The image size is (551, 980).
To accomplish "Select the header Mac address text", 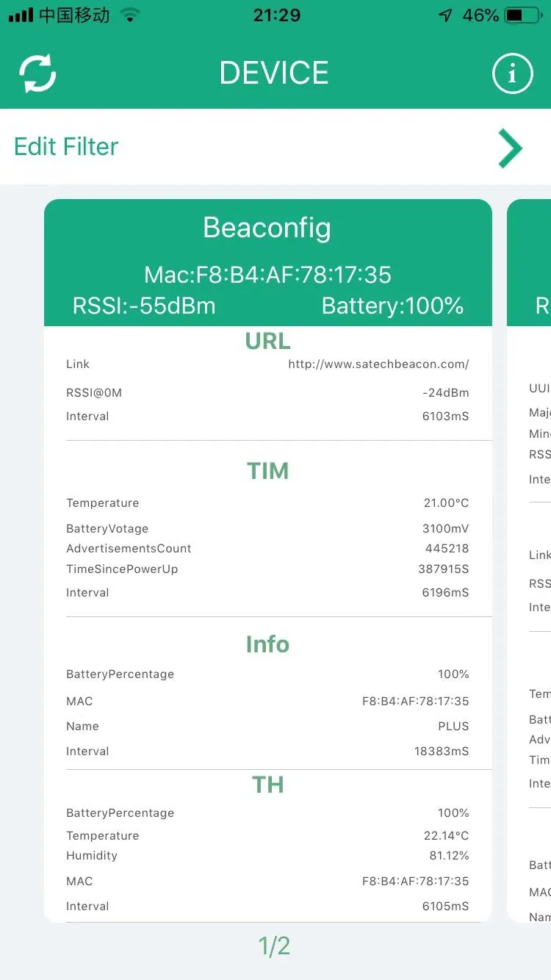I will (267, 275).
